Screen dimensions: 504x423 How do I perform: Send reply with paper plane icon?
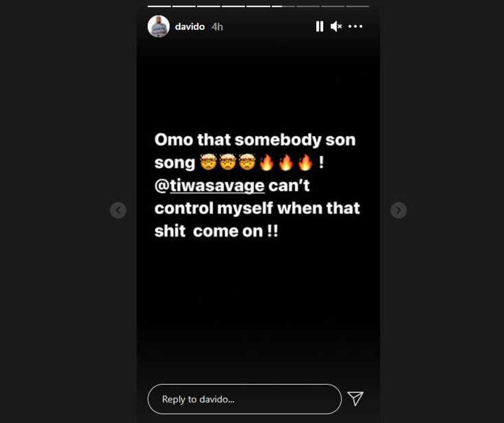(x=355, y=399)
